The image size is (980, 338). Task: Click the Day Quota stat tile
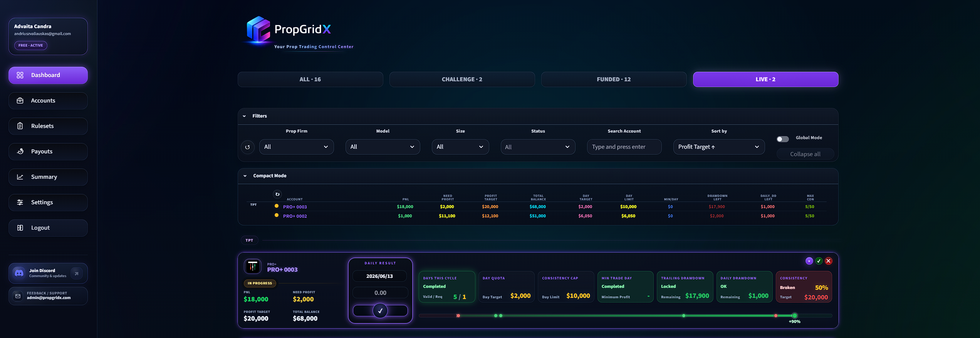506,287
